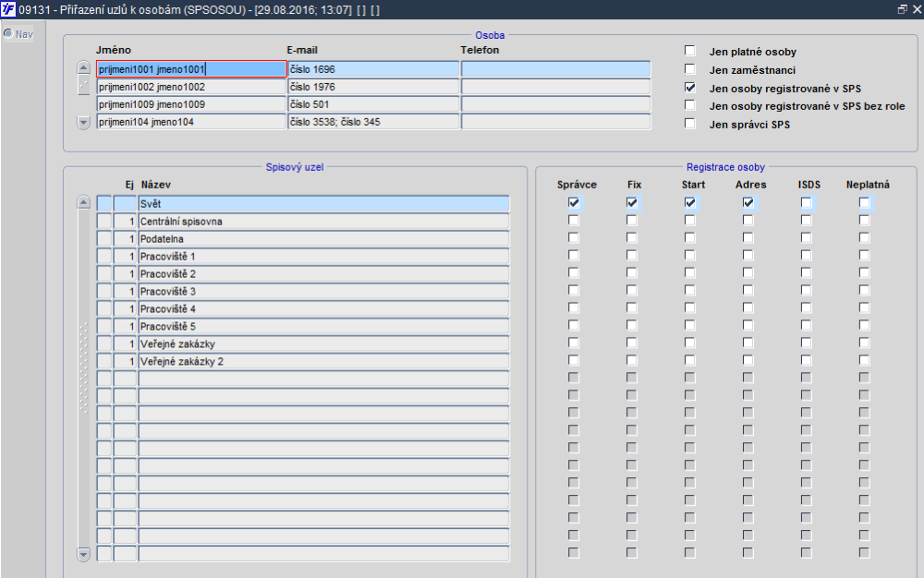
Task: Click Telefon field of prijmeni1001 row
Action: coord(555,69)
